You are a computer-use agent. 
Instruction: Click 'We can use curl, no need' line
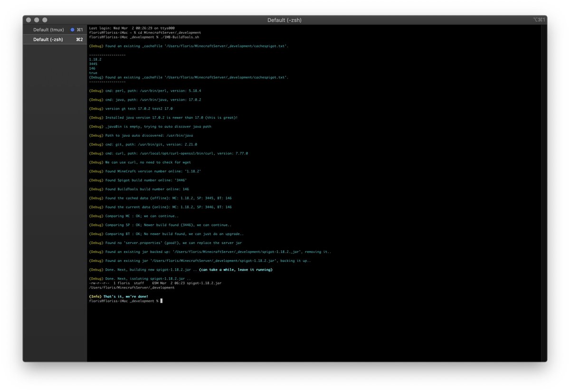click(x=140, y=162)
